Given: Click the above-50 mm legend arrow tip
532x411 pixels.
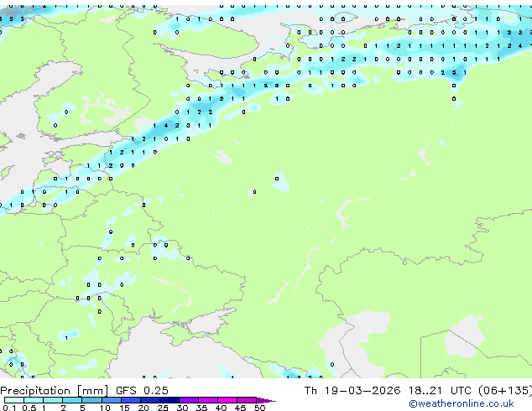Looking at the screenshot, I should pyautogui.click(x=266, y=400).
